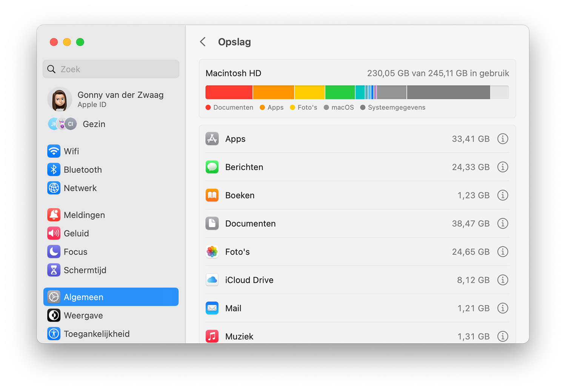566x392 pixels.
Task: Click the yellow Foto's segment of storage bar
Action: pos(310,92)
